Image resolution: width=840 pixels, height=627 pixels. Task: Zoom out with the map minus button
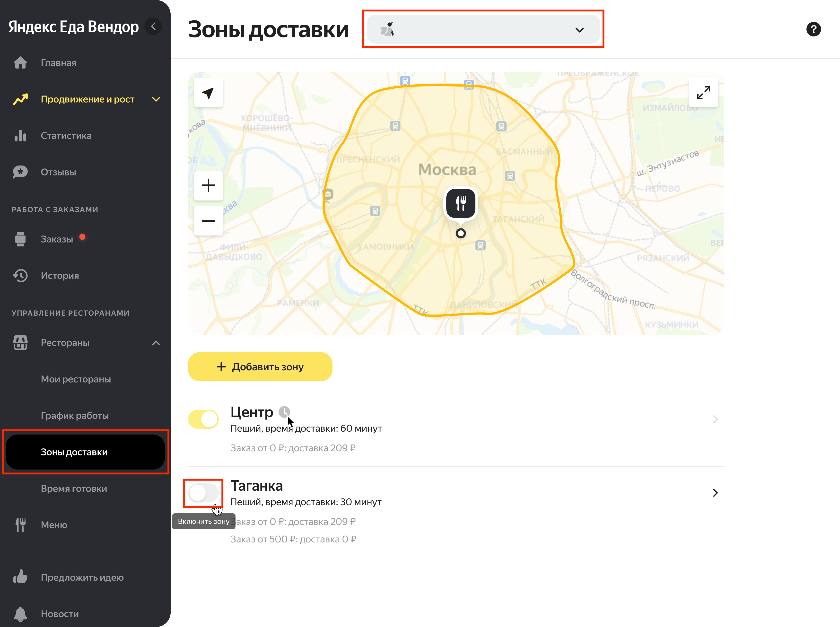tap(208, 220)
